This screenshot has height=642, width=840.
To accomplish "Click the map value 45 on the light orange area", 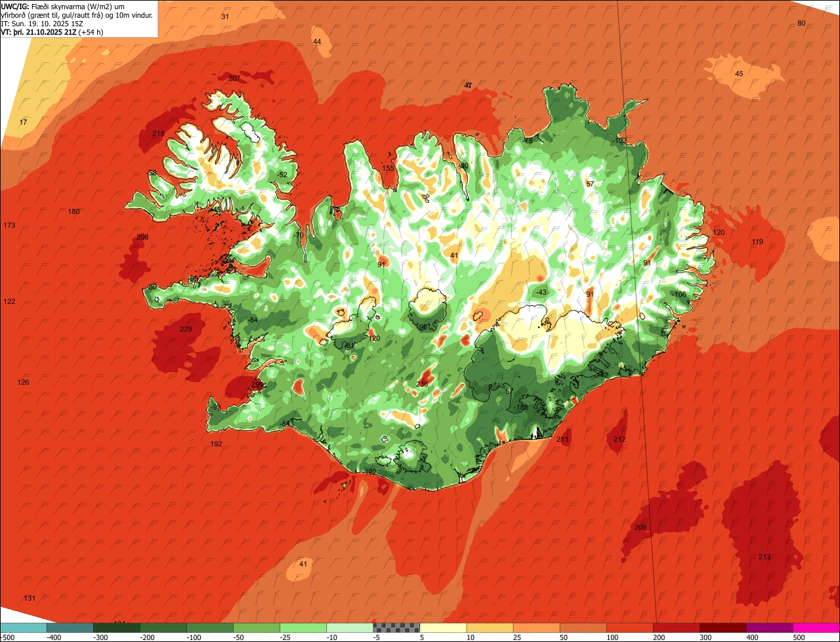I will 739,74.
